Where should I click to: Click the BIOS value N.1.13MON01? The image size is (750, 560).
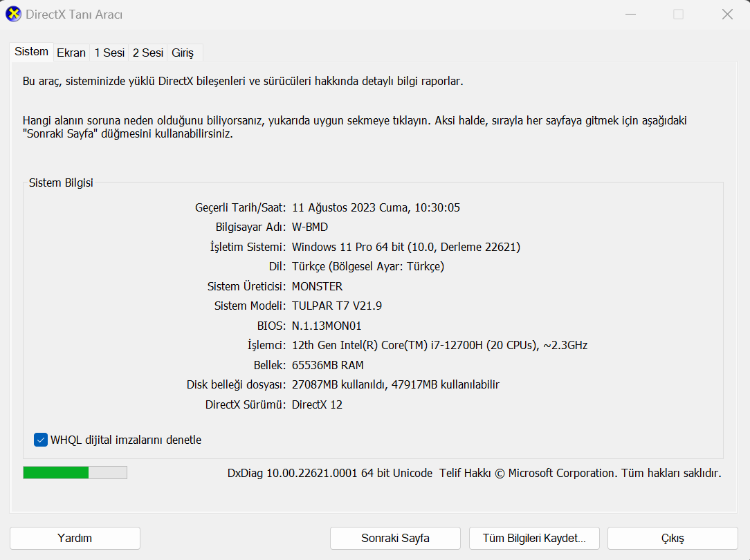(x=327, y=326)
